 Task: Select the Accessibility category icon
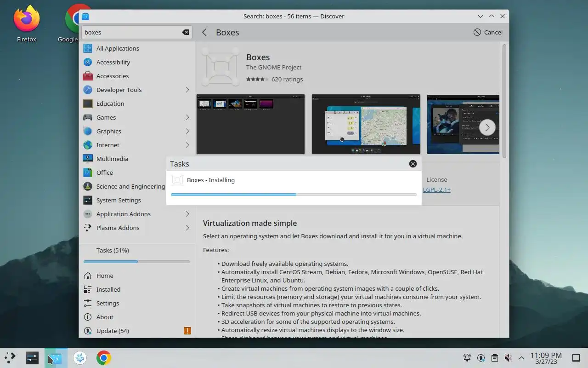pos(88,62)
